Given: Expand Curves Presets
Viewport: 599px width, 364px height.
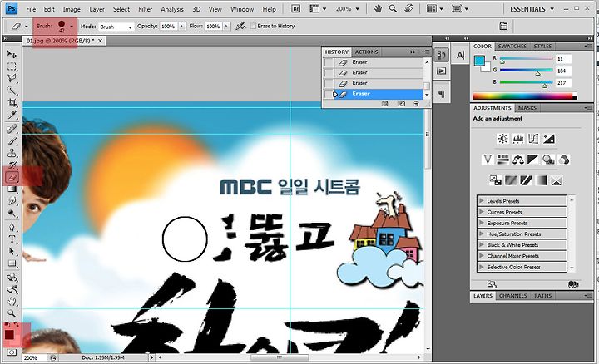Looking at the screenshot, I should point(482,212).
